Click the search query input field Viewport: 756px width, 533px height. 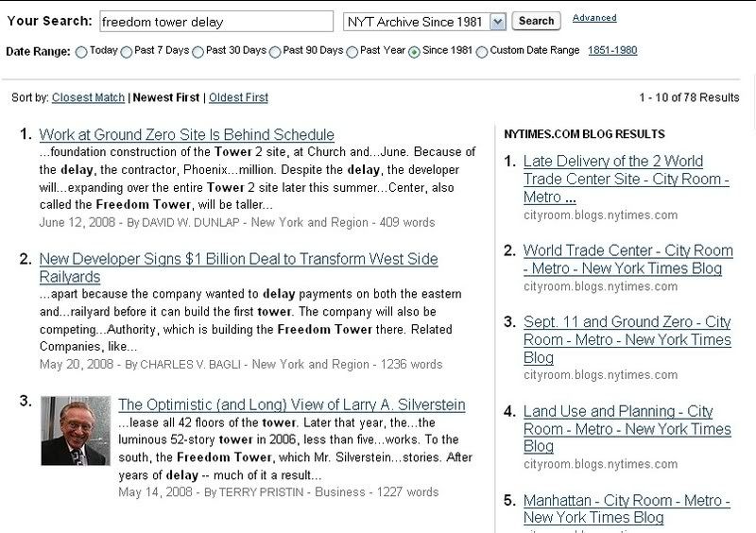tap(216, 22)
